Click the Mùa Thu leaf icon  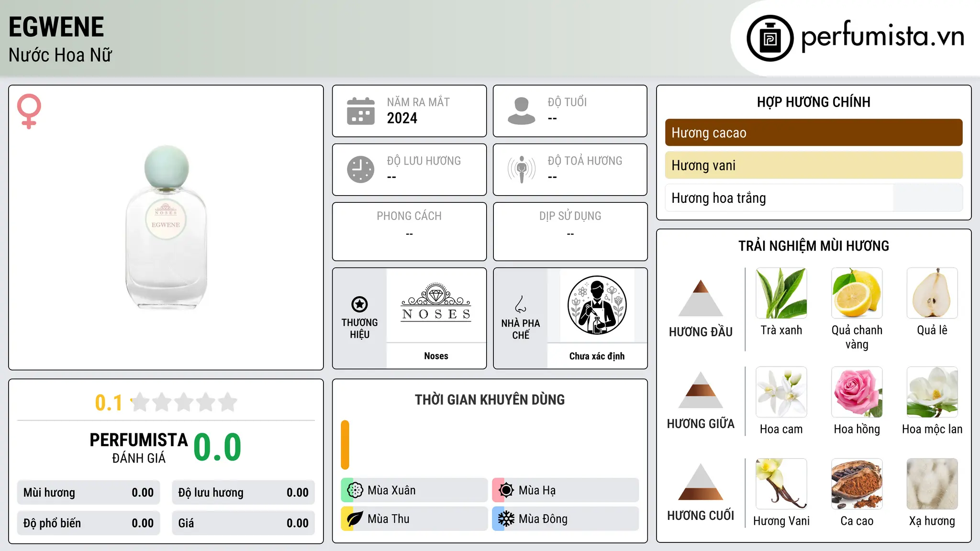coord(355,519)
